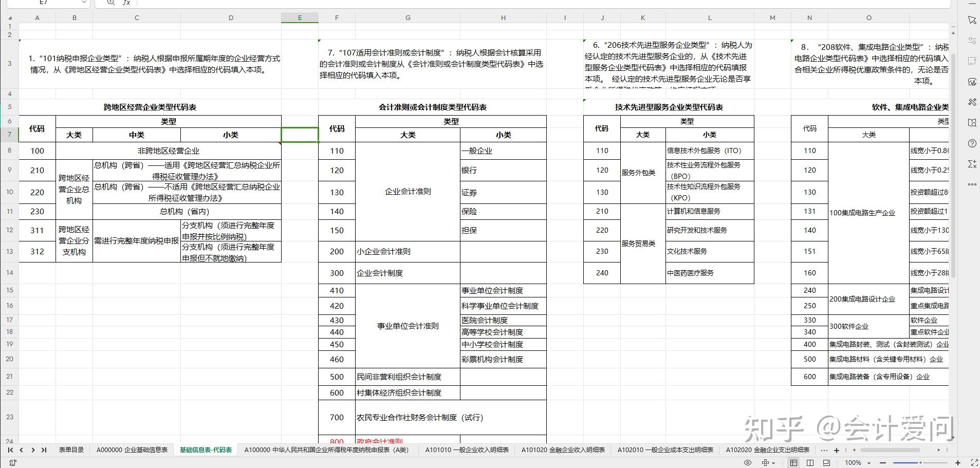Open the A102010 一般企业成本支出明细表 tab
This screenshot has height=468, width=980.
coord(665,450)
